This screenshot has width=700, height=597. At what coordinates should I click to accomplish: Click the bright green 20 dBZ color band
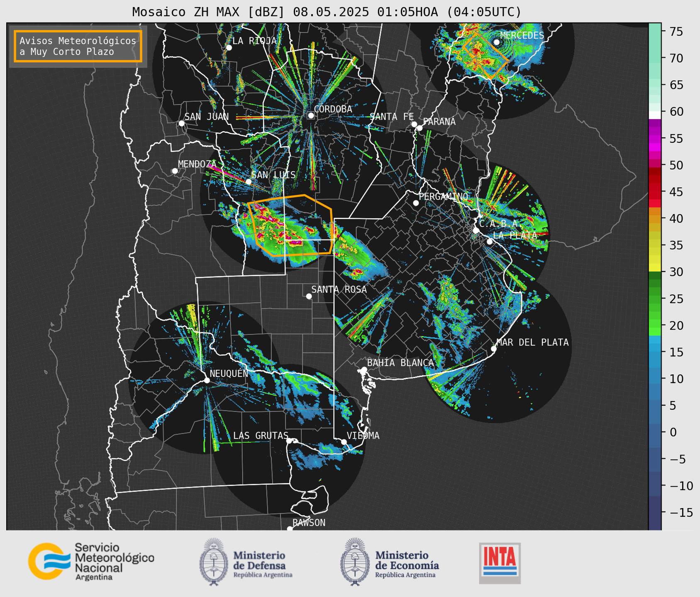[655, 331]
